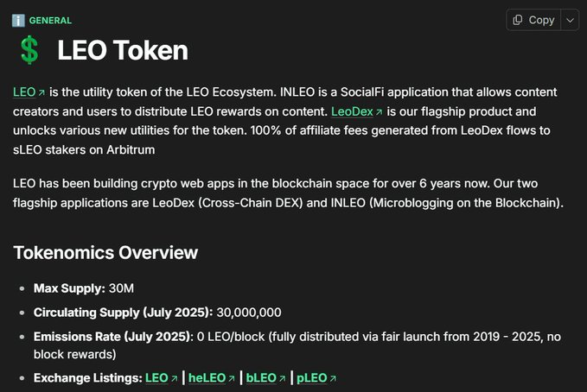Follow the LeoDex hyperlink in the paragraph
The height and width of the screenshot is (392, 587).
[x=352, y=111]
